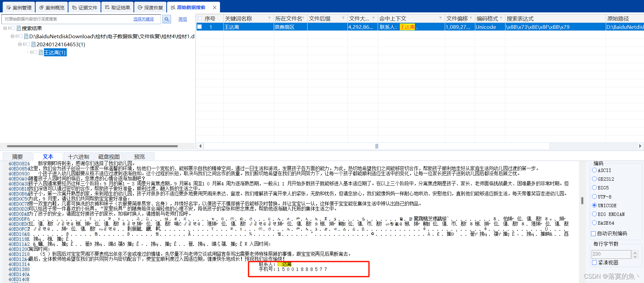
Task: Open filter icon on 文件后缀 column
Action: pyautogui.click(x=343, y=18)
